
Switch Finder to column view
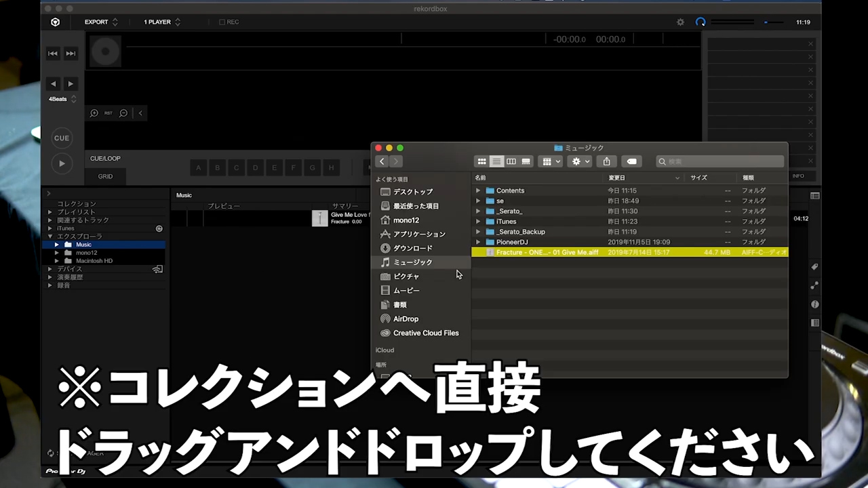tap(511, 161)
